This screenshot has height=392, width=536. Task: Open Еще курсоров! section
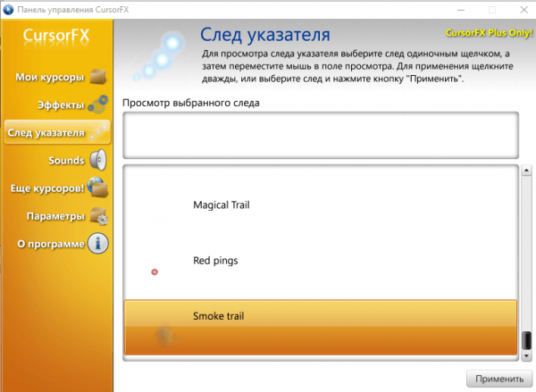click(47, 188)
